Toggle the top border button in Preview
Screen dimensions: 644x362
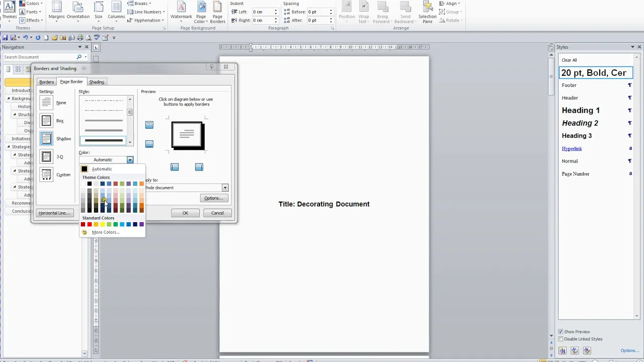149,125
